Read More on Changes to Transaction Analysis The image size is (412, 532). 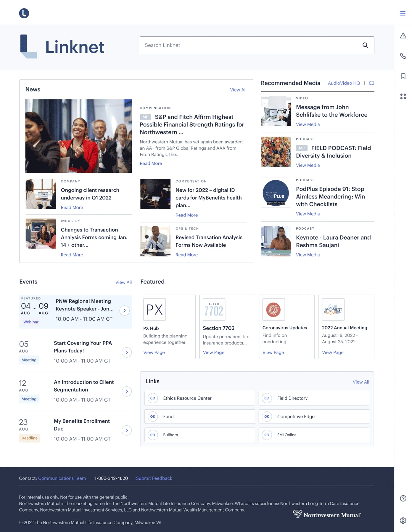click(x=72, y=255)
